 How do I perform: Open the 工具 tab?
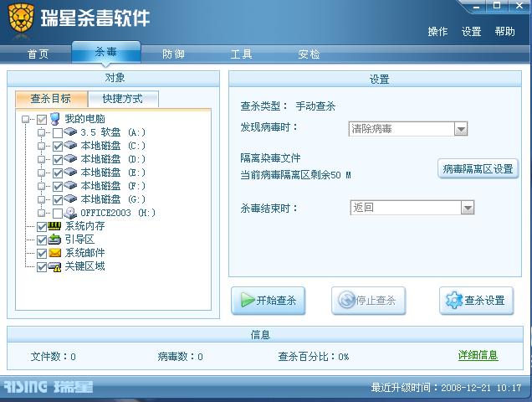pyautogui.click(x=241, y=54)
